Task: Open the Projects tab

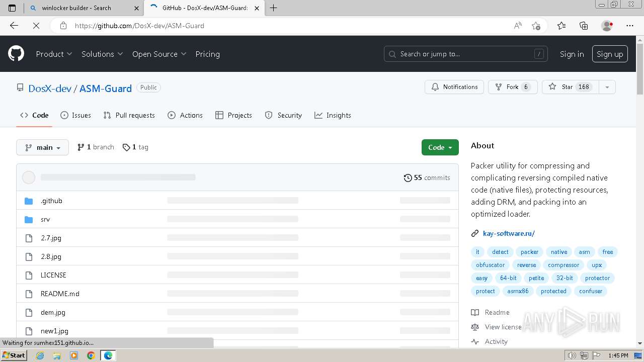Action: click(233, 115)
